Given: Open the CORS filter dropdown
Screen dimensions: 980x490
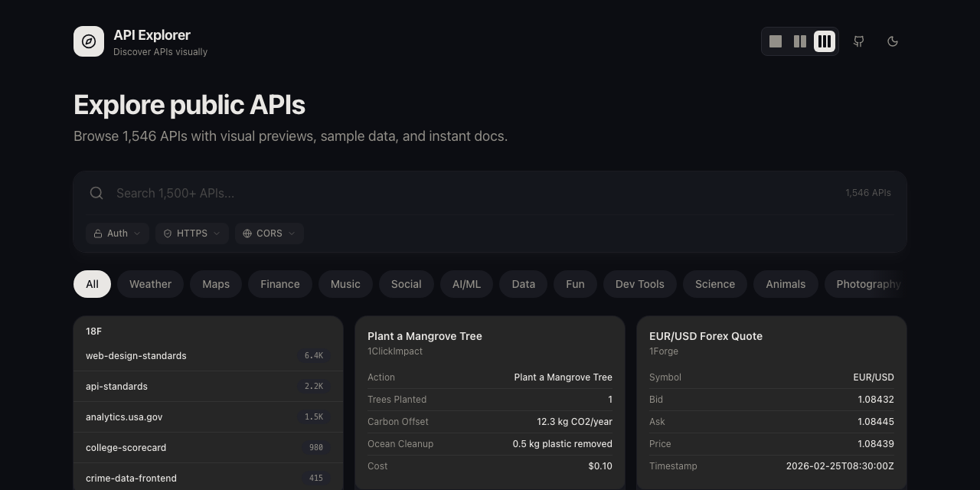Looking at the screenshot, I should click(269, 234).
